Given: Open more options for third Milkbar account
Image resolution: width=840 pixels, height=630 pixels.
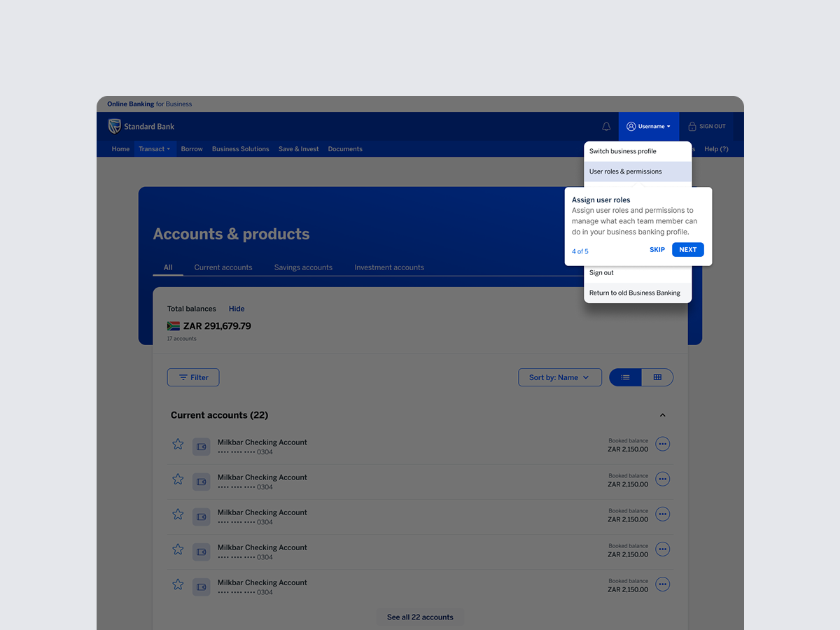Looking at the screenshot, I should [662, 514].
